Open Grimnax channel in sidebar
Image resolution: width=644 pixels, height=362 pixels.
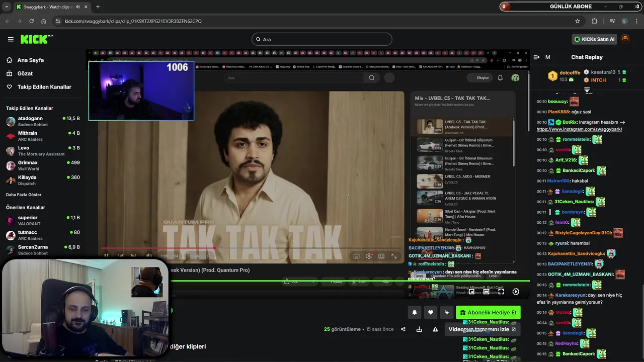click(x=43, y=165)
